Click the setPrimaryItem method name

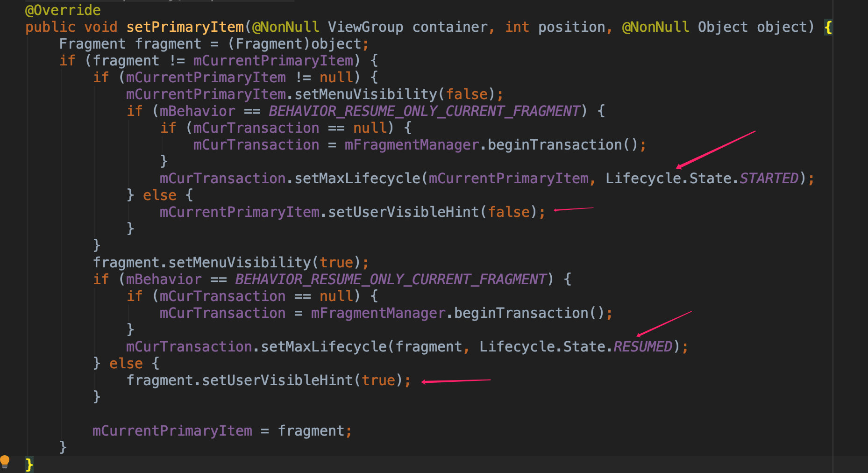tap(185, 27)
